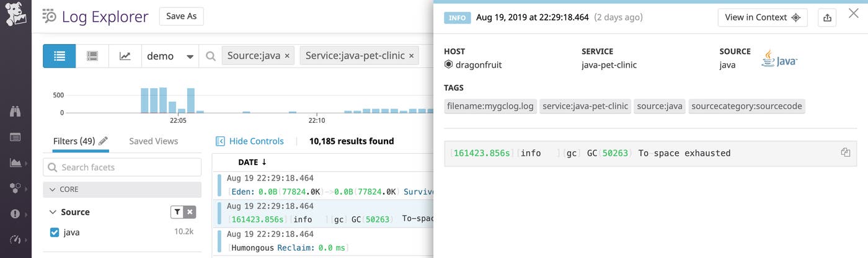Viewport: 868px width, 258px height.
Task: Click 10,185 results found text
Action: click(x=352, y=141)
